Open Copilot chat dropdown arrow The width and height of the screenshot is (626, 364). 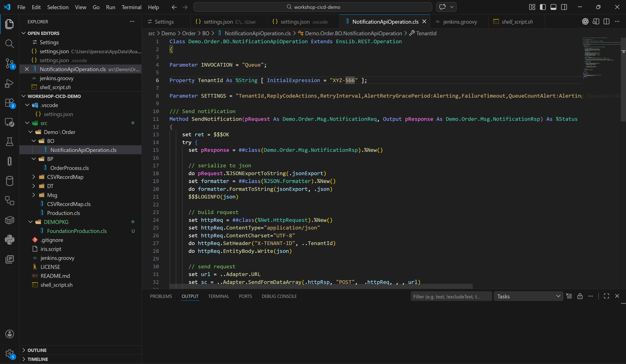(x=452, y=7)
